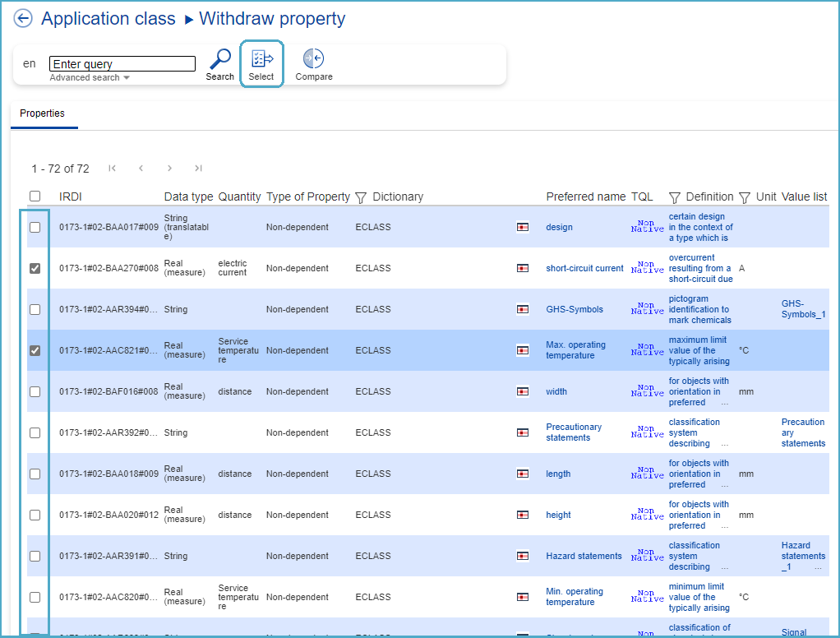
Task: Click the Search magnifier icon
Action: tap(219, 59)
